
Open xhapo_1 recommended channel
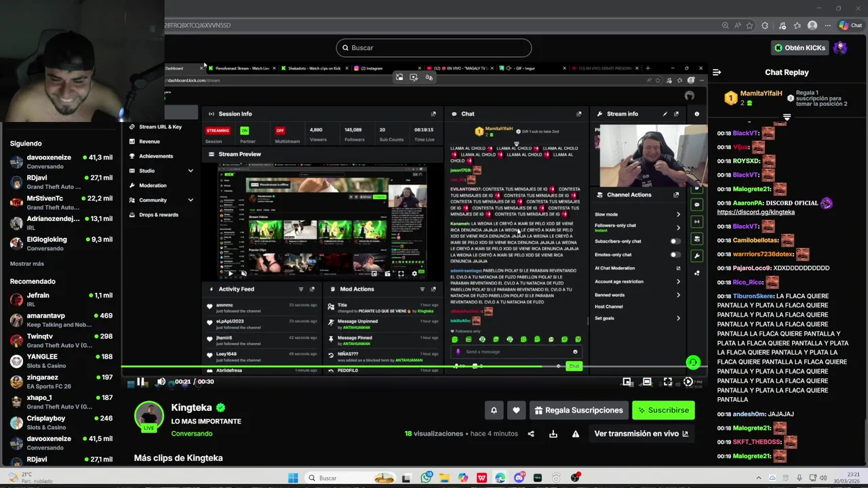[61, 402]
